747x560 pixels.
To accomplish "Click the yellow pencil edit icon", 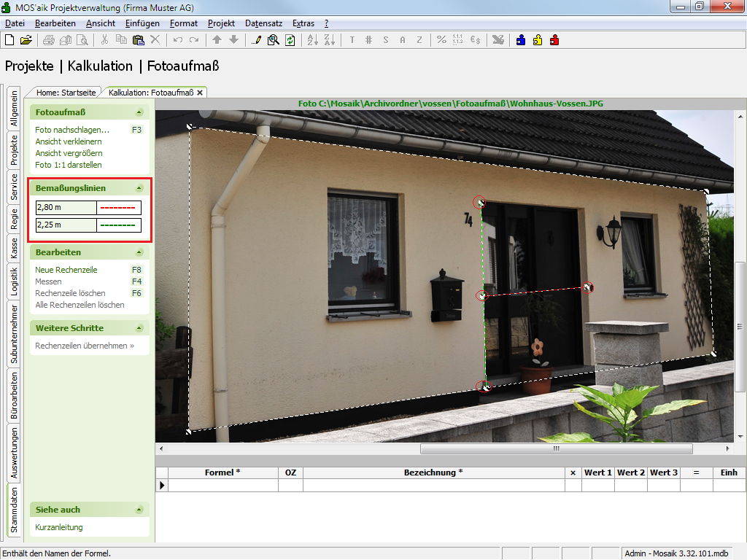I will [256, 40].
